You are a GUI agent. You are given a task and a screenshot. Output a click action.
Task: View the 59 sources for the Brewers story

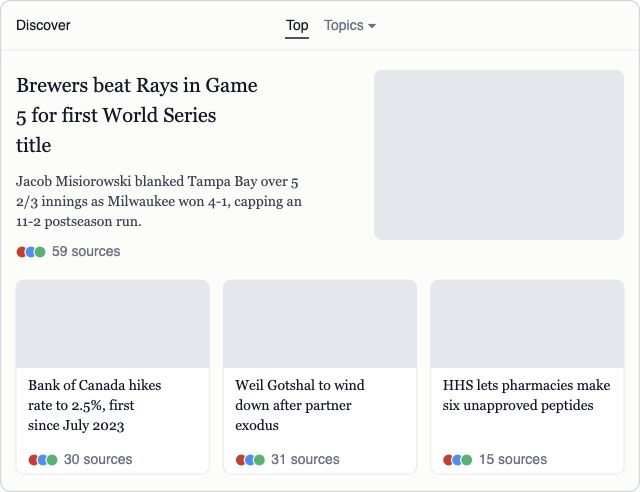coord(86,252)
